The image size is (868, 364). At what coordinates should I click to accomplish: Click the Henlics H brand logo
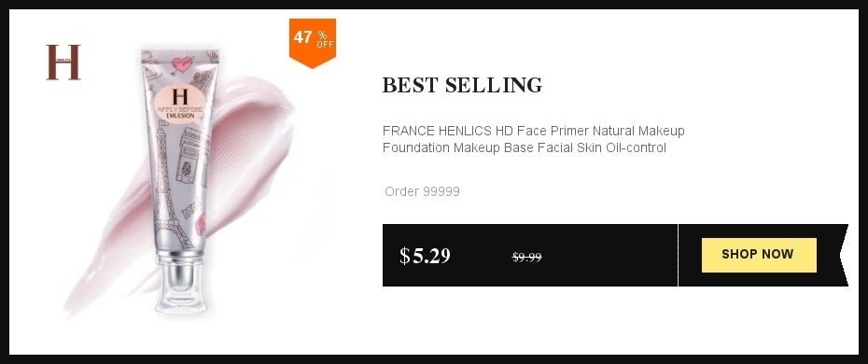[63, 62]
